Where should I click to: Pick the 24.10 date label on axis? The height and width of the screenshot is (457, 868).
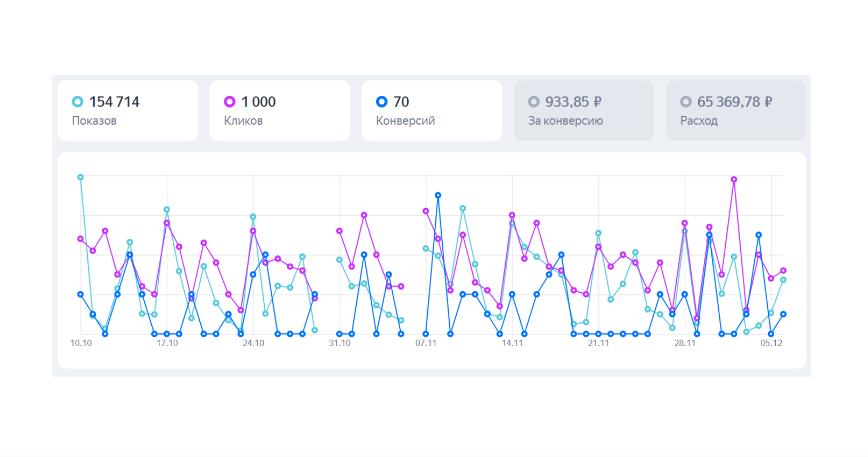click(254, 343)
